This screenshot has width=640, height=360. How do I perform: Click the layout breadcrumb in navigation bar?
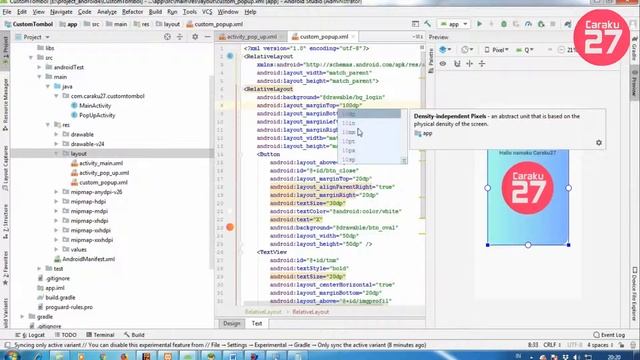coord(168,24)
